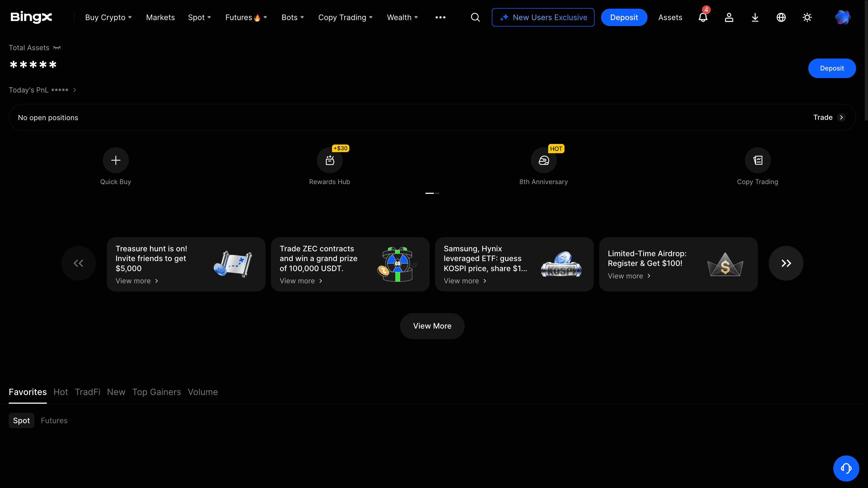The height and width of the screenshot is (488, 868).
Task: Switch to Hot tab
Action: tap(61, 392)
